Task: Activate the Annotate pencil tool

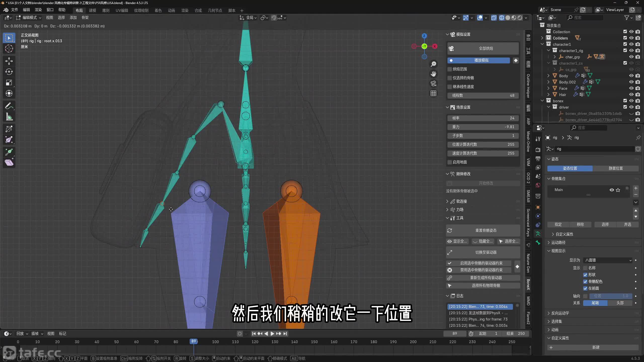Action: pos(9,106)
